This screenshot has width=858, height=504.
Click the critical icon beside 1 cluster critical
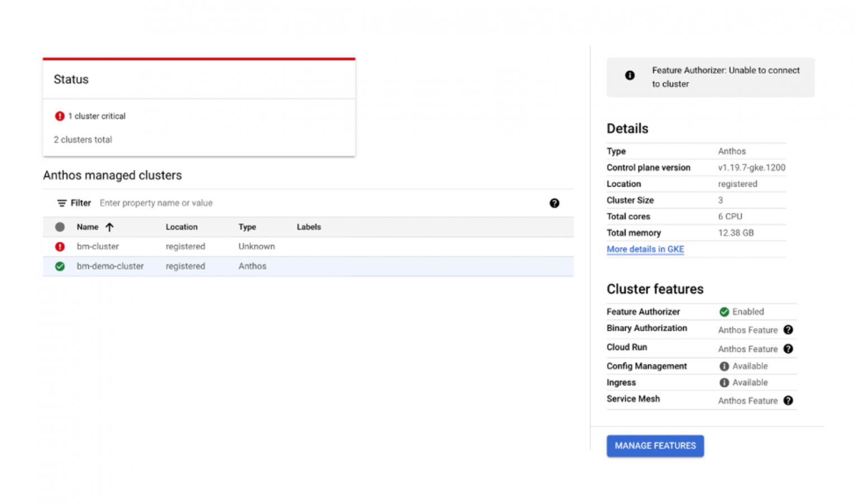point(60,116)
